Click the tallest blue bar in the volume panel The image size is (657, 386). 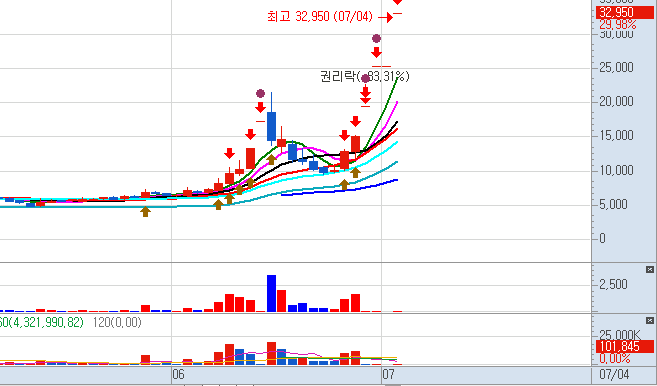[272, 293]
